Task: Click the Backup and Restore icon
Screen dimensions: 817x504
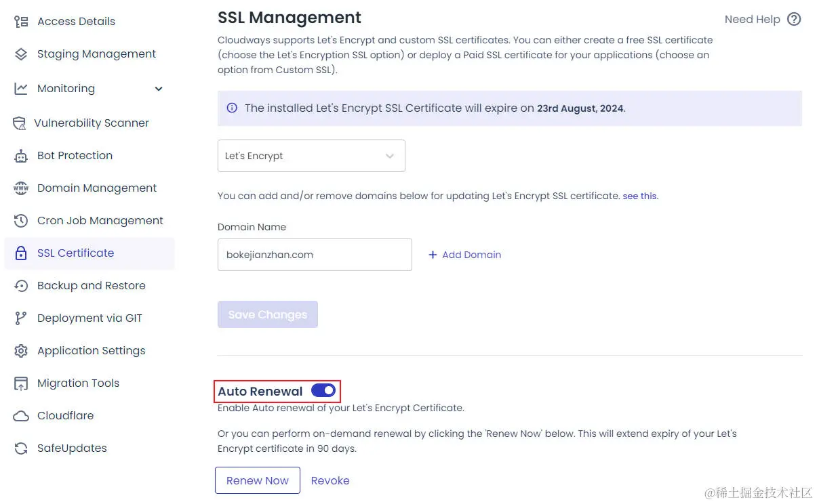Action: pos(21,286)
